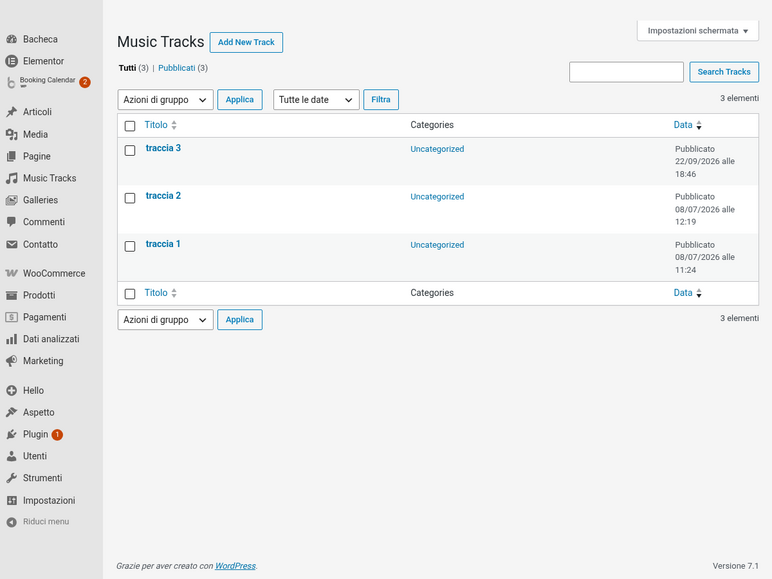Sort by Titolo arrows in header
The height and width of the screenshot is (579, 772).
[174, 125]
